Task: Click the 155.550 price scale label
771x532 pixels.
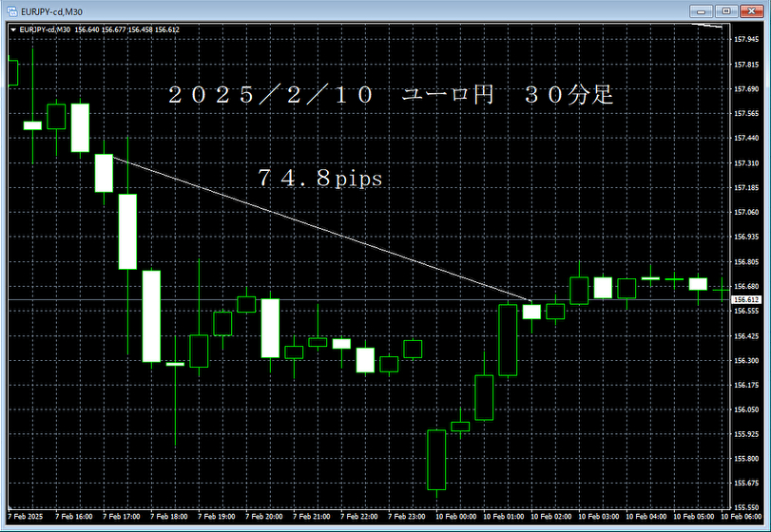Action: [x=746, y=507]
